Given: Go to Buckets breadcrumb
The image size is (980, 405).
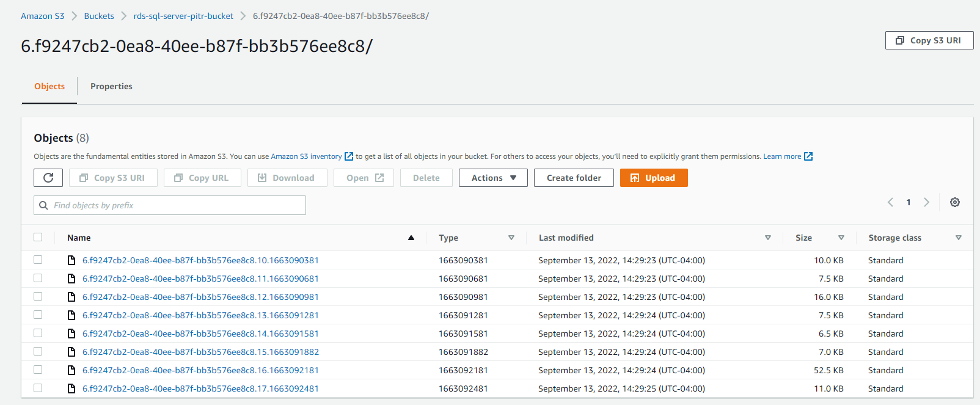Looking at the screenshot, I should [x=99, y=16].
